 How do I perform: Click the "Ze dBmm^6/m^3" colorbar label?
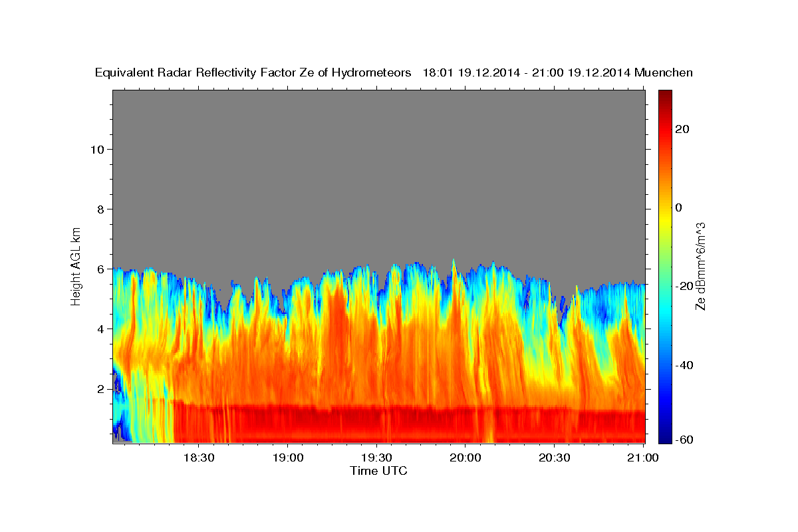coord(700,266)
